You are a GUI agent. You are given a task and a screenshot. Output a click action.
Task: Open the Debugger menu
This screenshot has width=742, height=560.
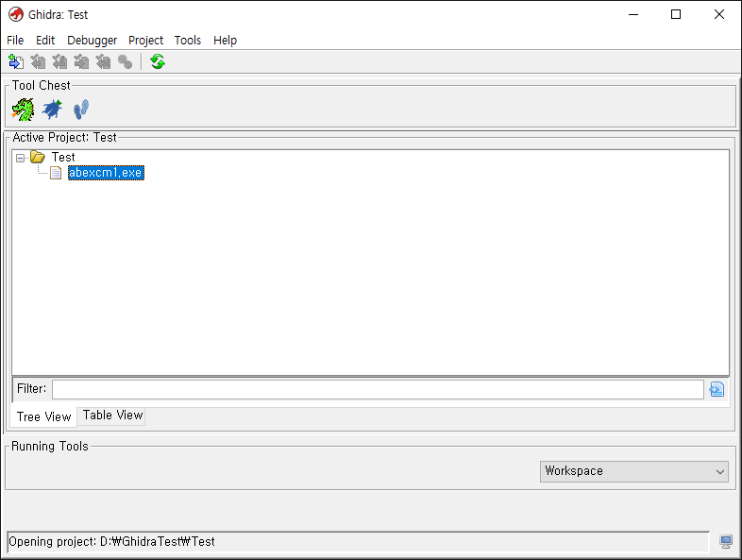coord(92,41)
